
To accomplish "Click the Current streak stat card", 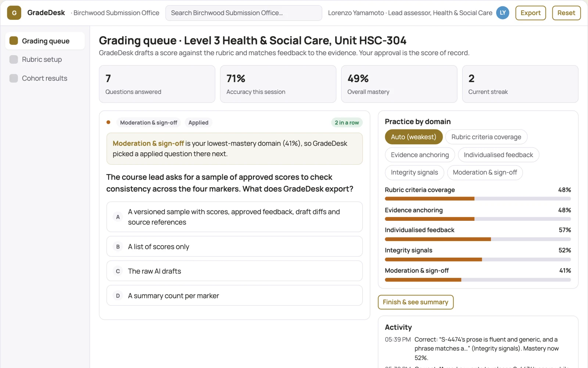I will [520, 84].
